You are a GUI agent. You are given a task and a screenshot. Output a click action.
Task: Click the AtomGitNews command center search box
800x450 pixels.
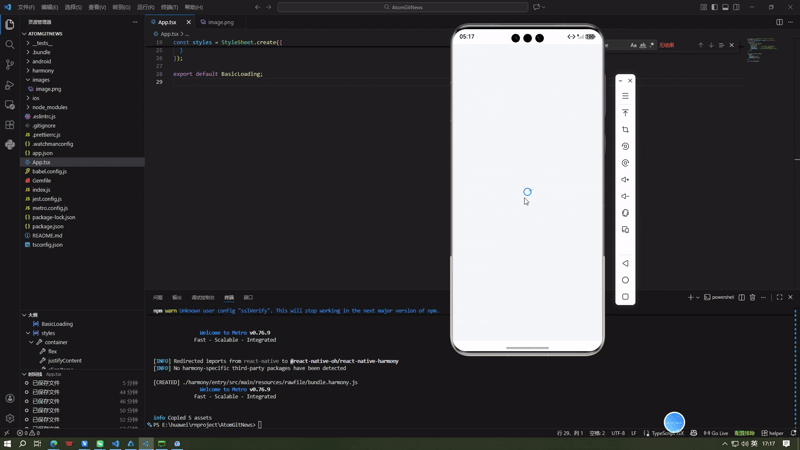[403, 7]
